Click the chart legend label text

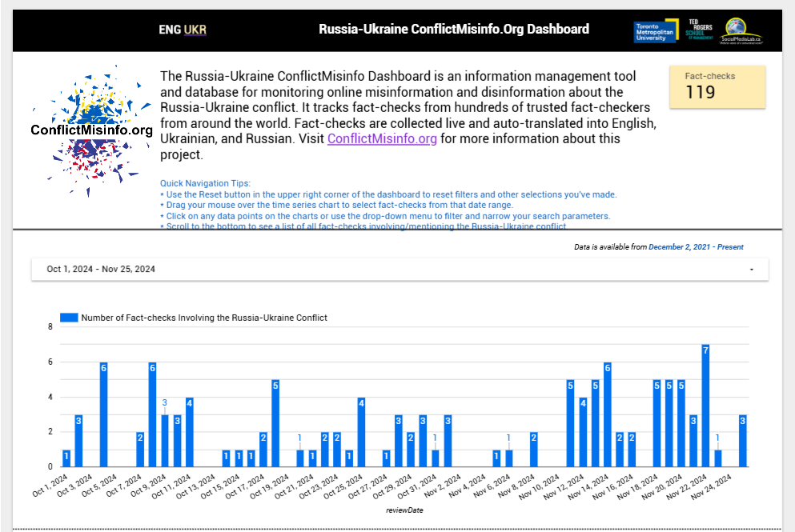pos(204,318)
